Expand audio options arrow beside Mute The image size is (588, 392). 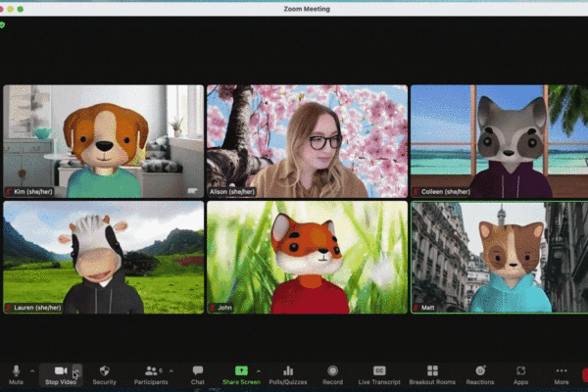32,370
